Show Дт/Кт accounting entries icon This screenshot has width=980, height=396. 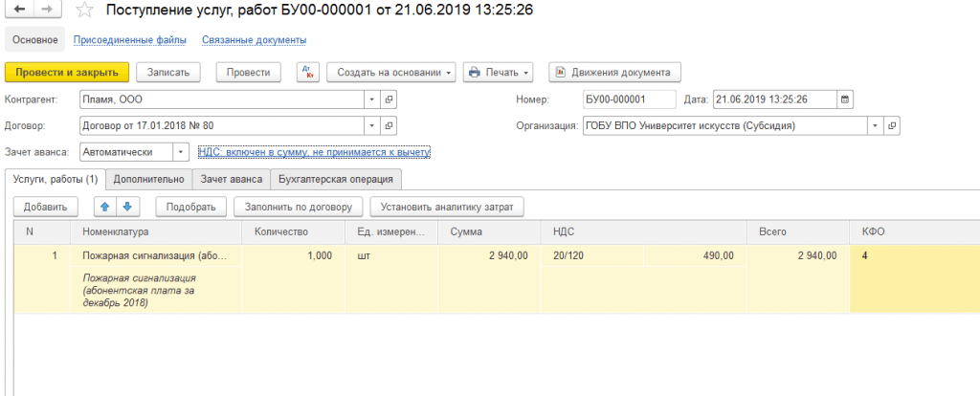(x=308, y=72)
